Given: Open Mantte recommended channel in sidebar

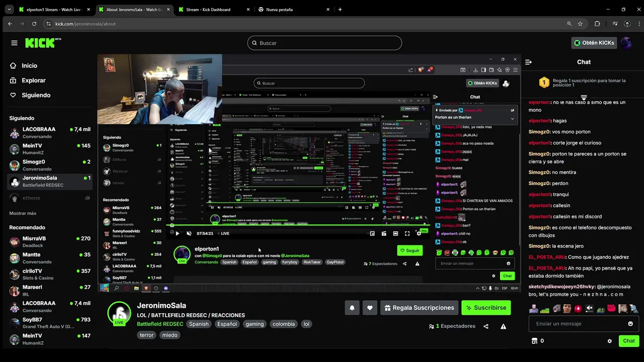Looking at the screenshot, I should pyautogui.click(x=50, y=258).
